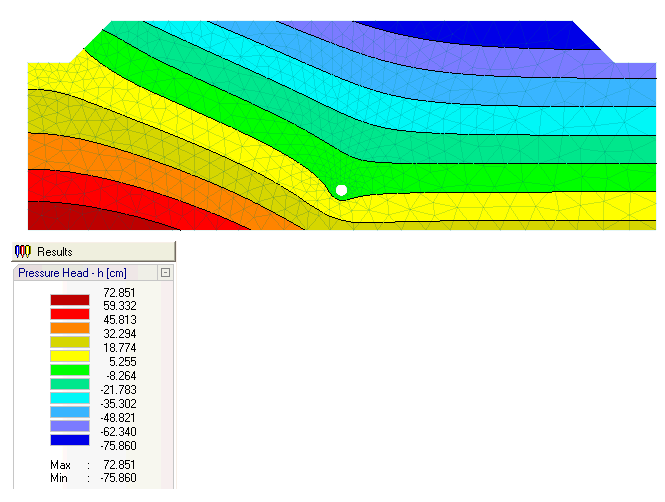Select the teal-green legend swatch
This screenshot has height=502, width=665.
(x=70, y=384)
